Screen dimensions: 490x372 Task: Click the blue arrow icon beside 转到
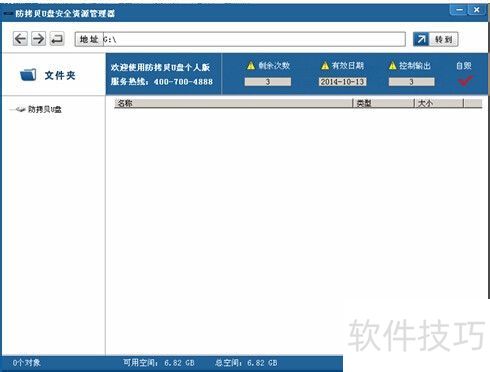tap(421, 39)
